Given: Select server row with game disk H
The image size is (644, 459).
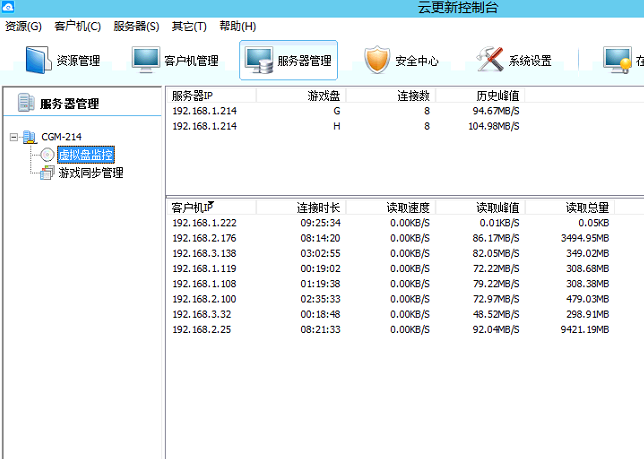Looking at the screenshot, I should 345,126.
